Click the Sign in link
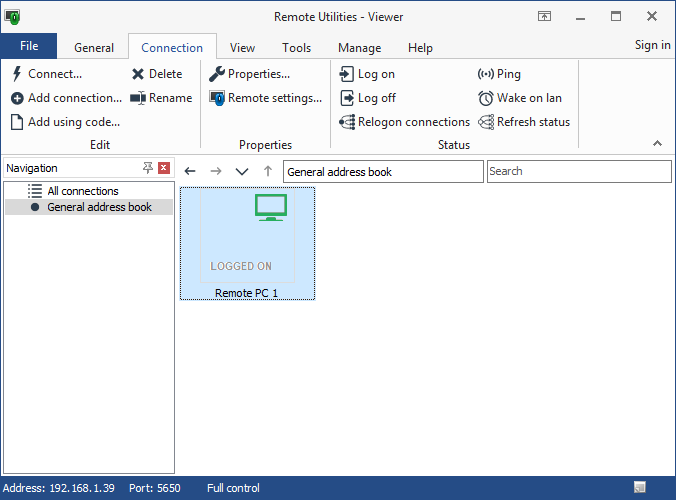 pos(652,45)
